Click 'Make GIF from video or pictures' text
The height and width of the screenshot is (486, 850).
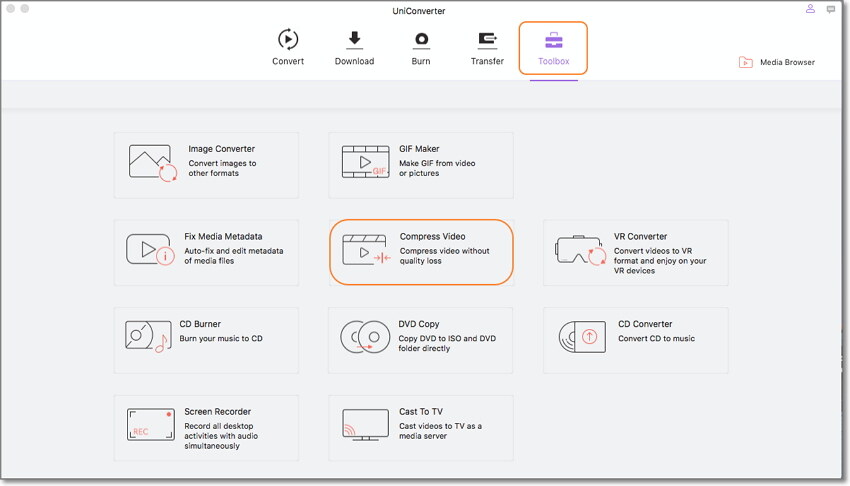(x=437, y=168)
